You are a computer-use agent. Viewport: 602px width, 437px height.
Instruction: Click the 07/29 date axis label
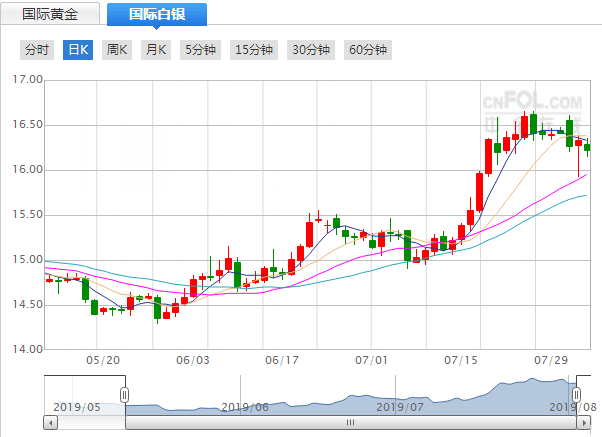click(551, 360)
